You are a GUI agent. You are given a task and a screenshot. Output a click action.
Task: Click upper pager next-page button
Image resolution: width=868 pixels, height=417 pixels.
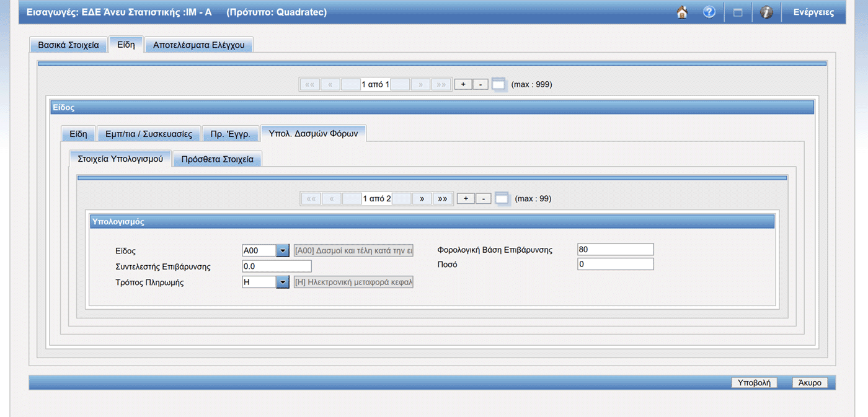420,84
